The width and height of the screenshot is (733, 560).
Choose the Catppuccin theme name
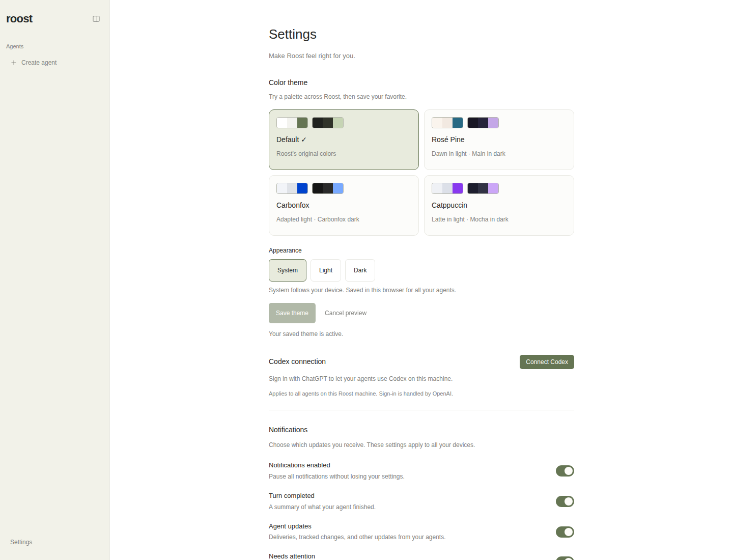[x=449, y=205]
